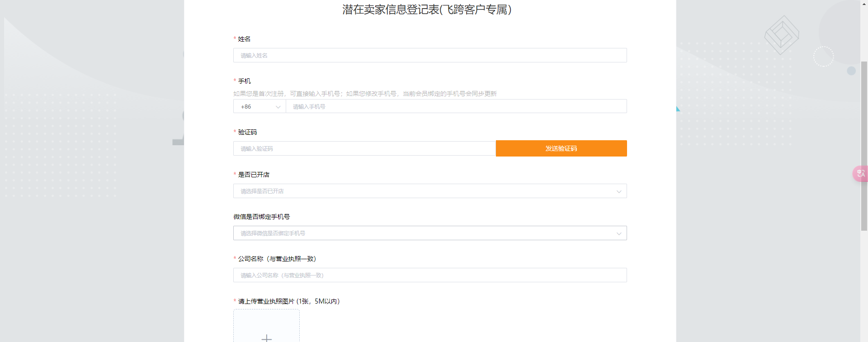Click the vertical scrollbar thumb
Image resolution: width=868 pixels, height=342 pixels.
click(x=864, y=145)
